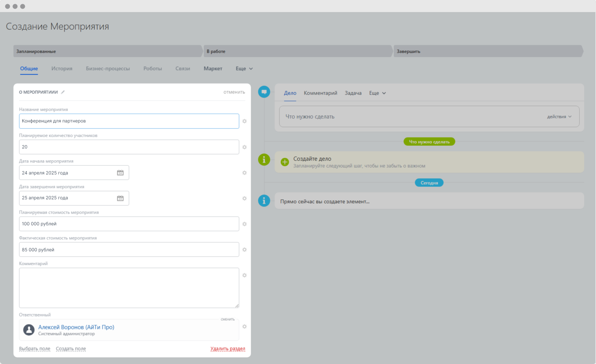The height and width of the screenshot is (364, 596).
Task: Click the Создать поле link
Action: [x=71, y=349]
